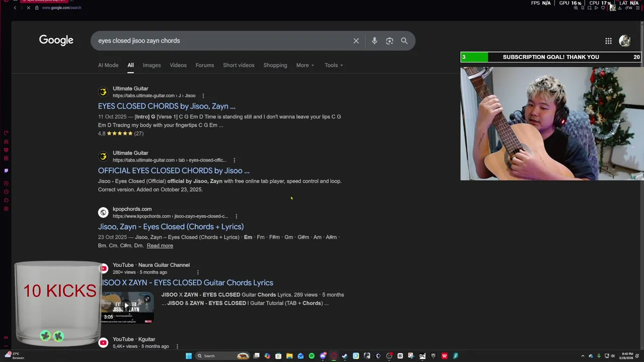Open the Google account avatar
Image resolution: width=644 pixels, height=362 pixels.
625,41
